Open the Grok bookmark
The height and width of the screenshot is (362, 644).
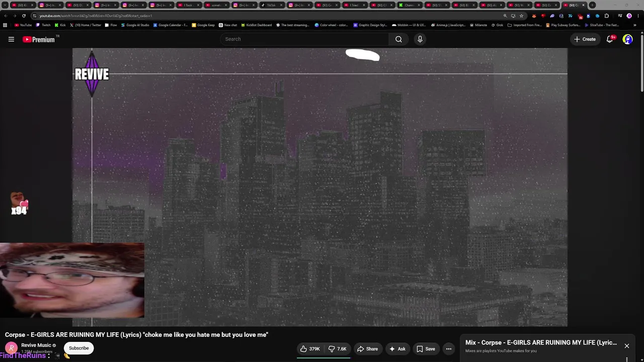(x=497, y=25)
